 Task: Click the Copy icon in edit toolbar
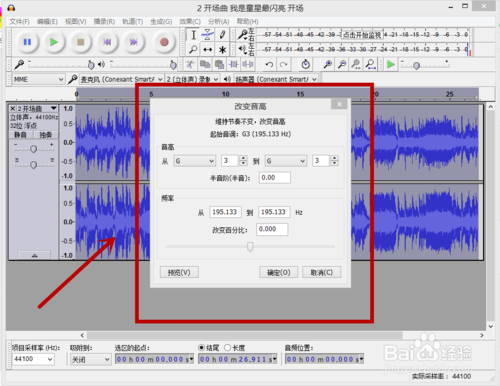click(205, 64)
